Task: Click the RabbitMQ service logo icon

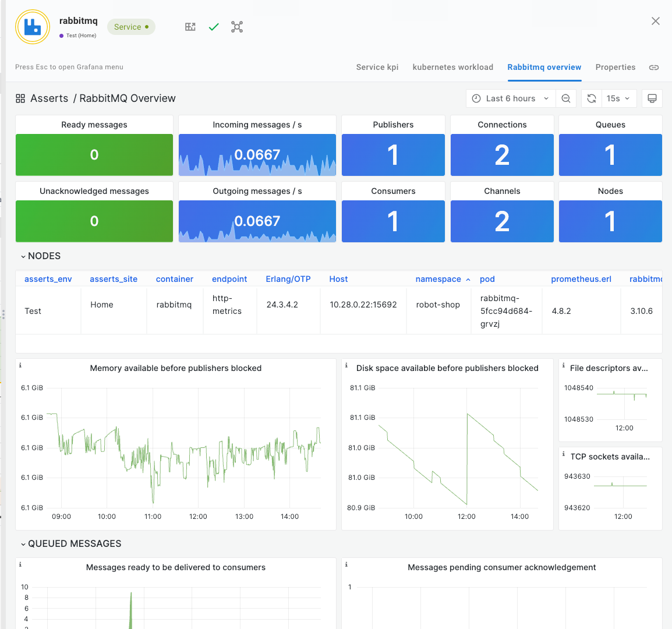Action: pyautogui.click(x=33, y=27)
